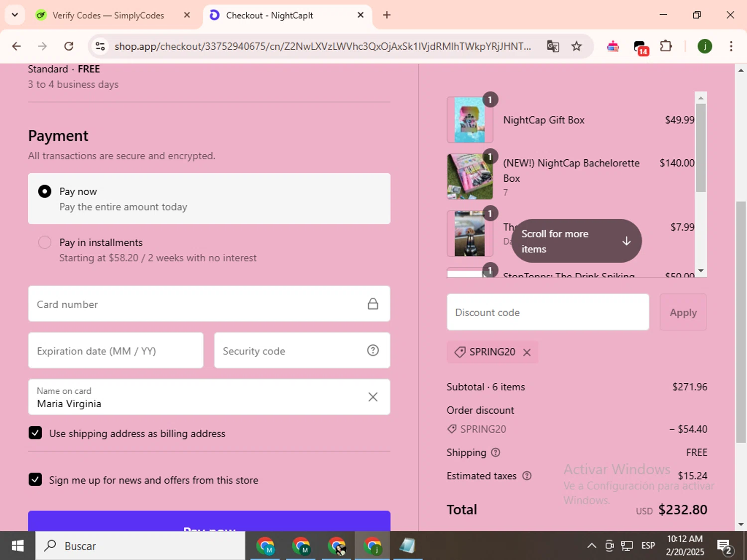The height and width of the screenshot is (560, 747).
Task: Click the translate page icon
Action: [x=553, y=46]
